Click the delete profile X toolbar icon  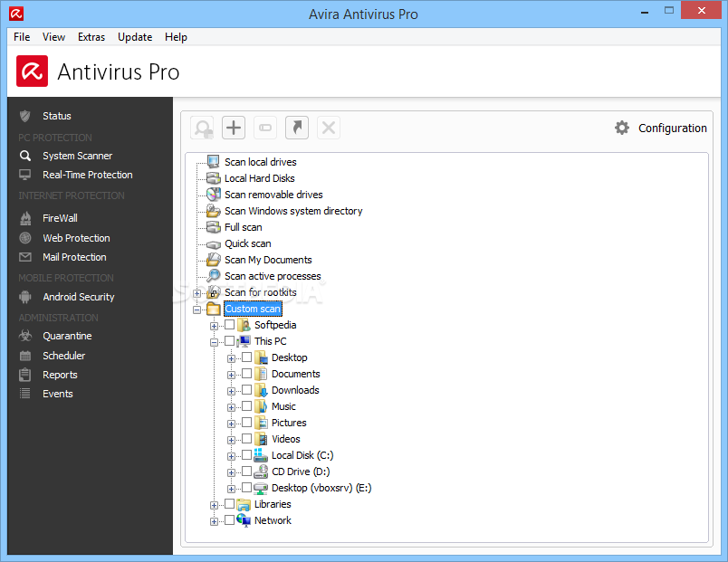pyautogui.click(x=329, y=128)
